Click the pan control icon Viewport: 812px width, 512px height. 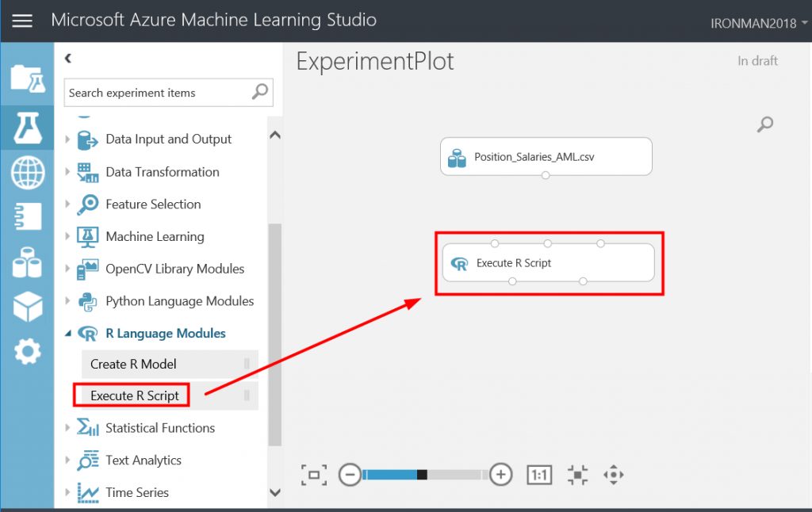(614, 475)
